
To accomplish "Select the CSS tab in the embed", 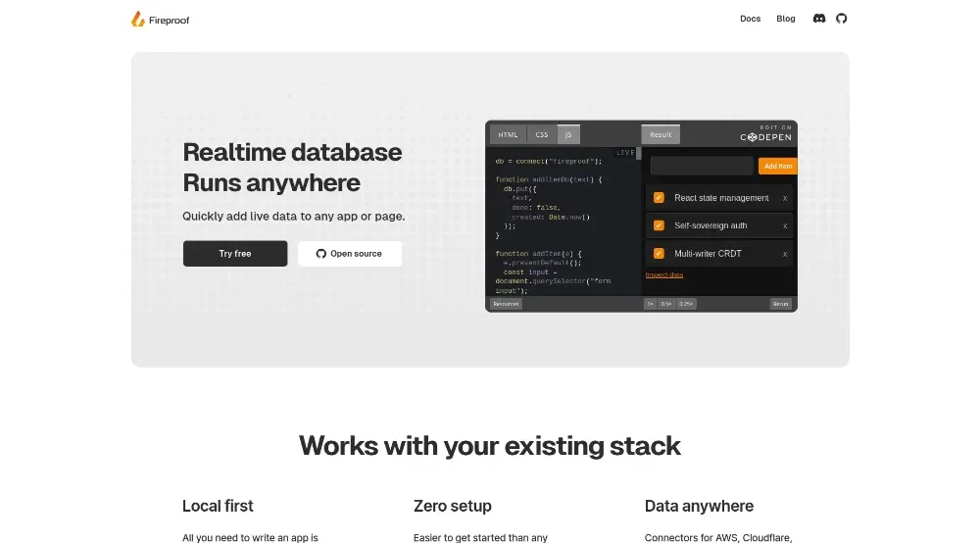I will coord(541,134).
